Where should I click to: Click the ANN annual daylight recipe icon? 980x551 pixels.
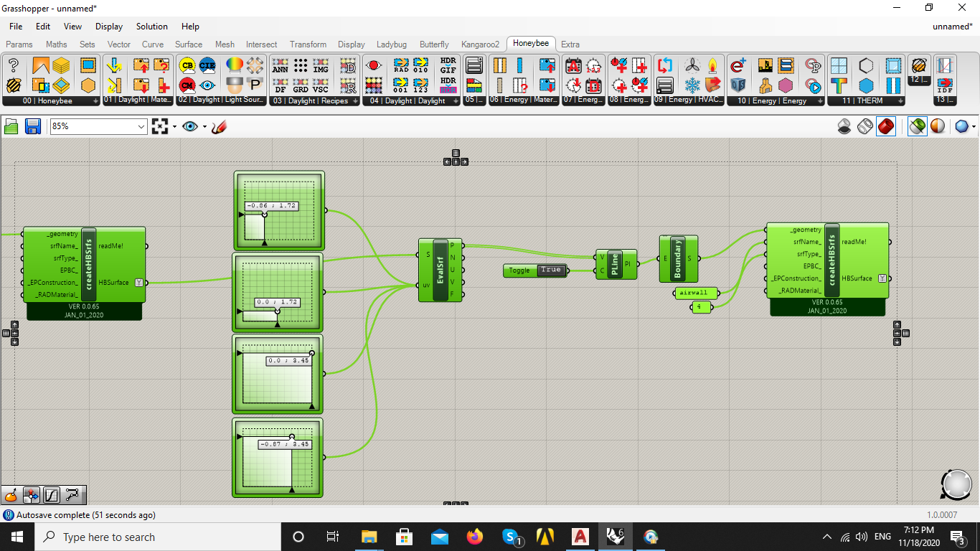(281, 66)
